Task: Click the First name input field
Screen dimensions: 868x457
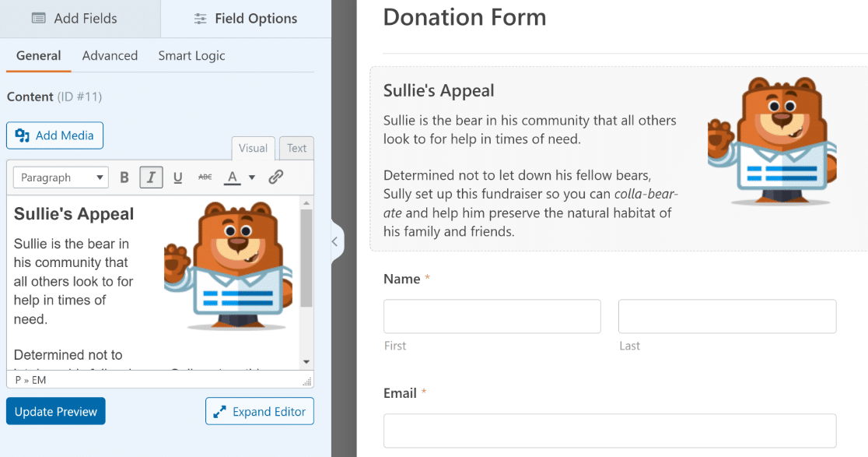Action: (x=492, y=316)
